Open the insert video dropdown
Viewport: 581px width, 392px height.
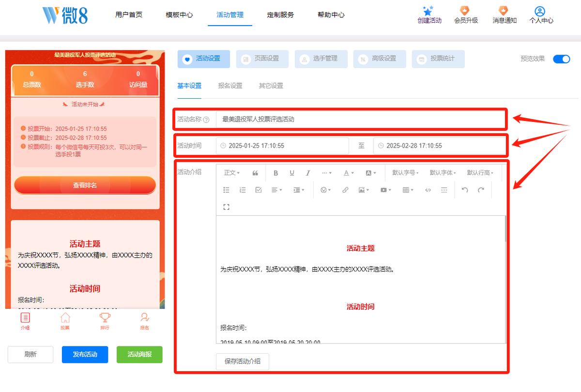click(386, 190)
